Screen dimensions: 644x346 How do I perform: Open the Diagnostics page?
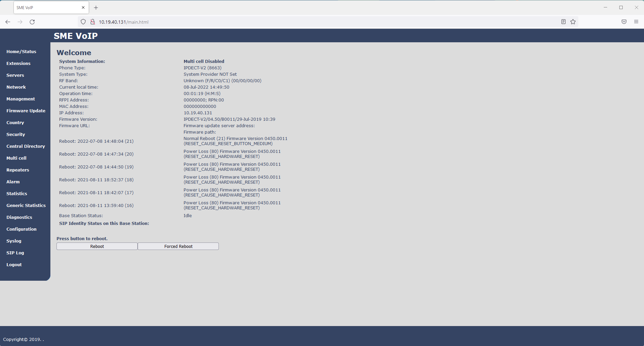pyautogui.click(x=19, y=217)
